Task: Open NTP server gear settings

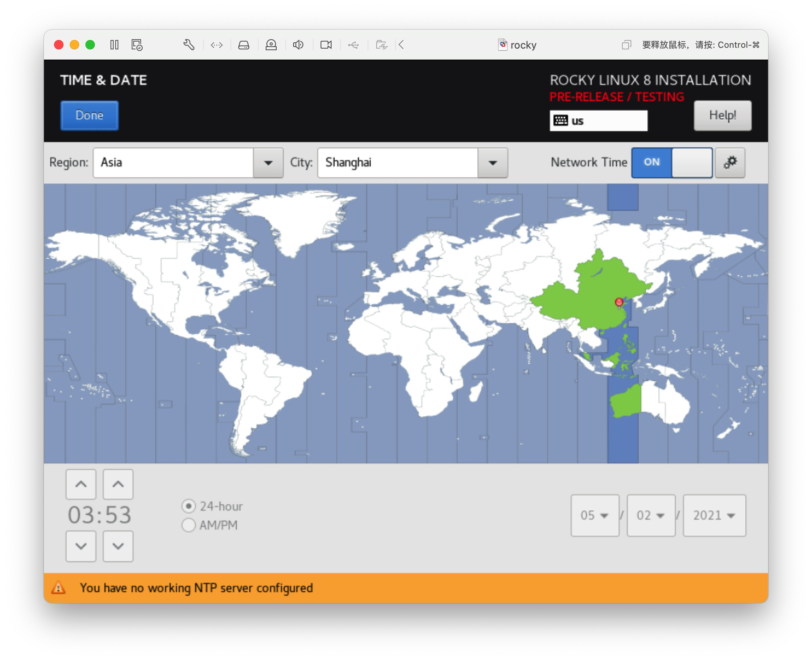Action: pos(730,163)
